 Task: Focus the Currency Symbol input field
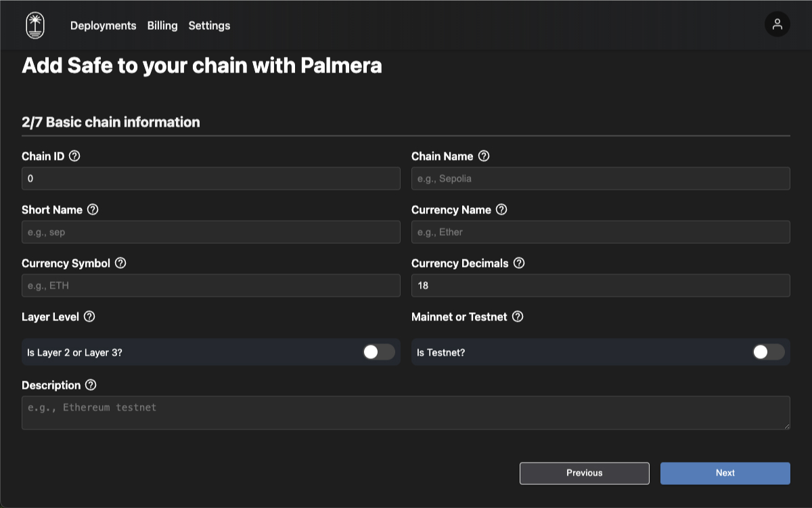(x=211, y=285)
